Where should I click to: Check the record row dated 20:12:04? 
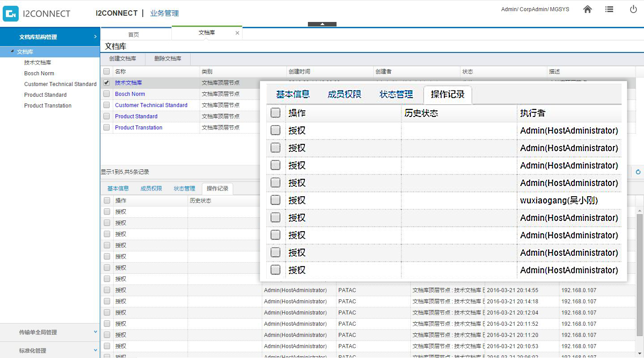(107, 312)
